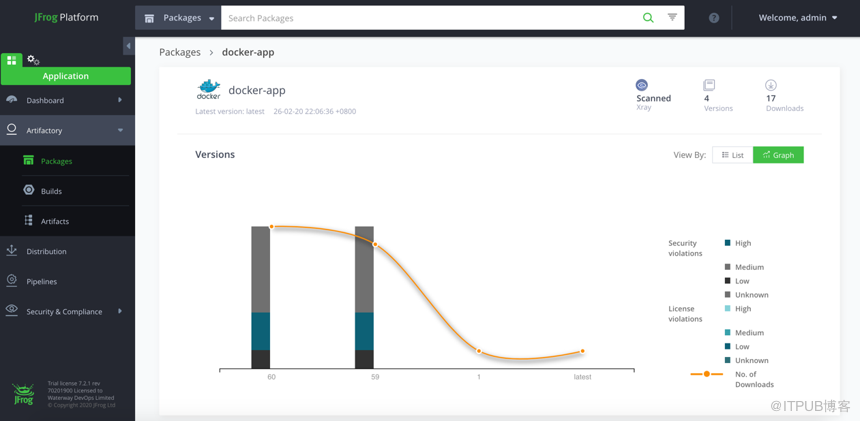860x421 pixels.
Task: Open the Administration gears icon
Action: point(33,60)
